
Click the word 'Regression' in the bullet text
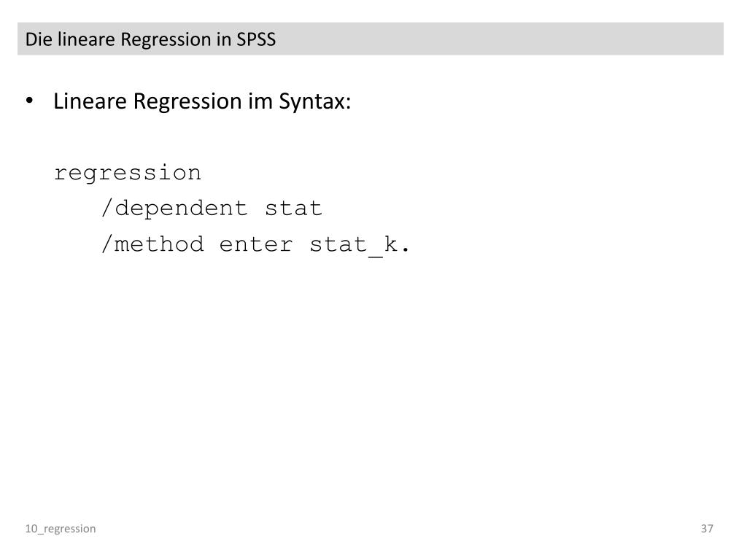coord(187,102)
